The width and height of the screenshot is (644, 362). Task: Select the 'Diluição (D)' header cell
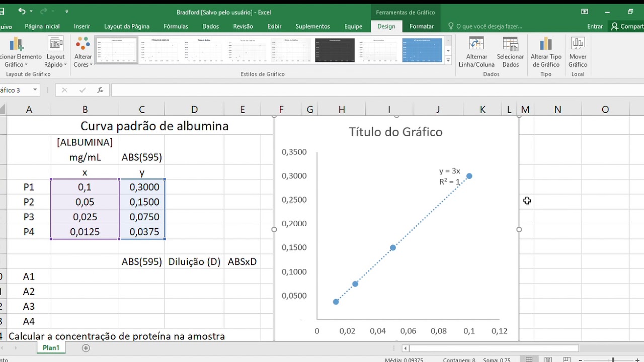[x=194, y=261]
